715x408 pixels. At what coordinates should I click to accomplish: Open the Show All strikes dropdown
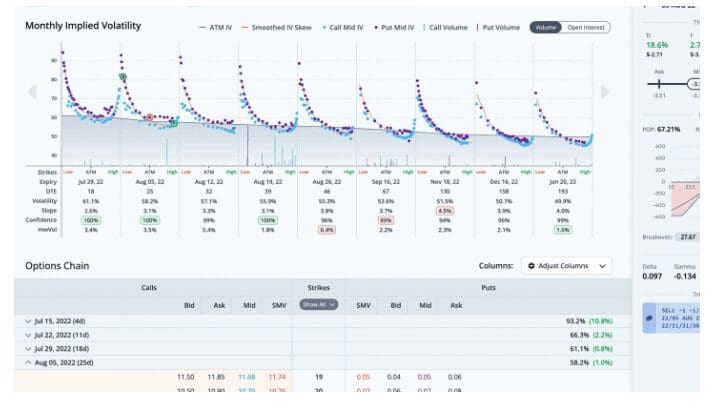319,304
